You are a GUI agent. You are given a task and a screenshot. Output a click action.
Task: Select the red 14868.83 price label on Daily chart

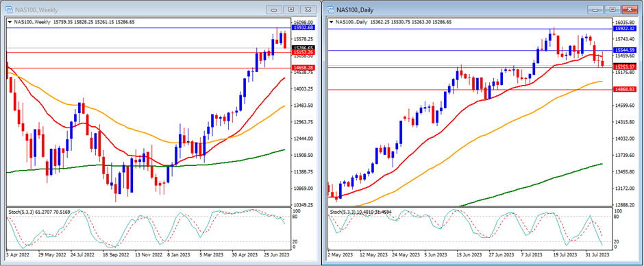click(624, 89)
